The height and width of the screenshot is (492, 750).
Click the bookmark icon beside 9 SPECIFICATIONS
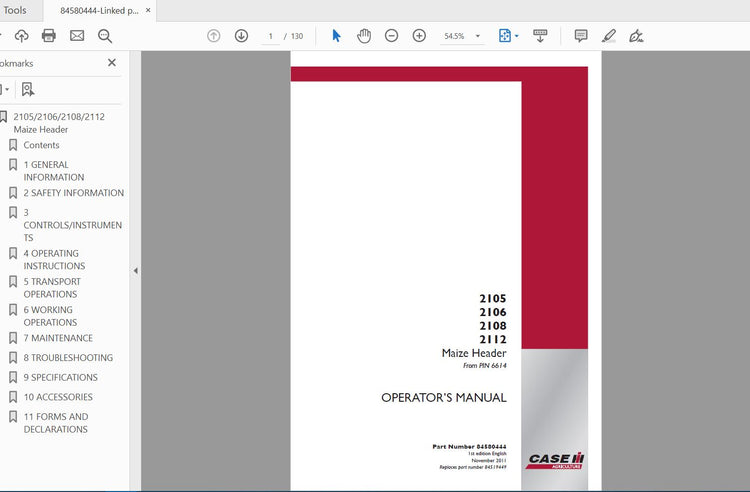point(13,377)
